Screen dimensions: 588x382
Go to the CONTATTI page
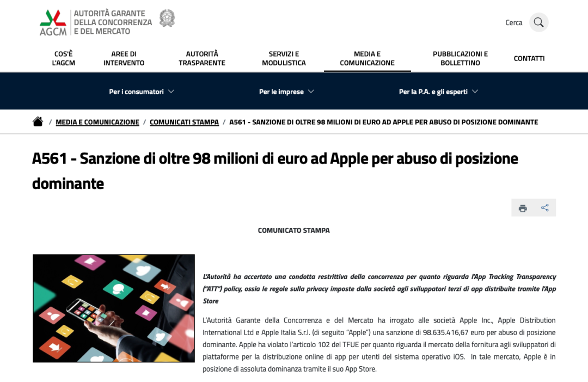pos(529,58)
